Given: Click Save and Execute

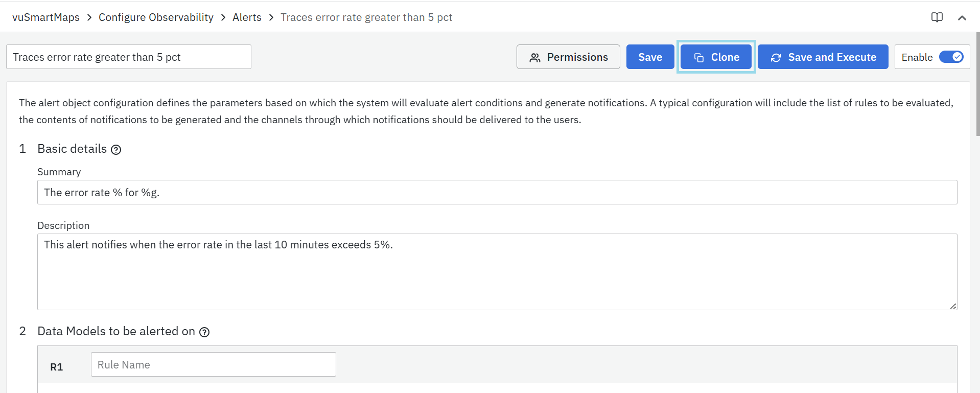Looking at the screenshot, I should [823, 57].
